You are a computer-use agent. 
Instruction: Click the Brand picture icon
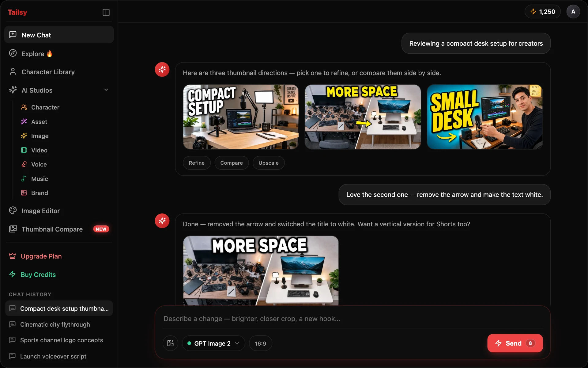pyautogui.click(x=24, y=193)
